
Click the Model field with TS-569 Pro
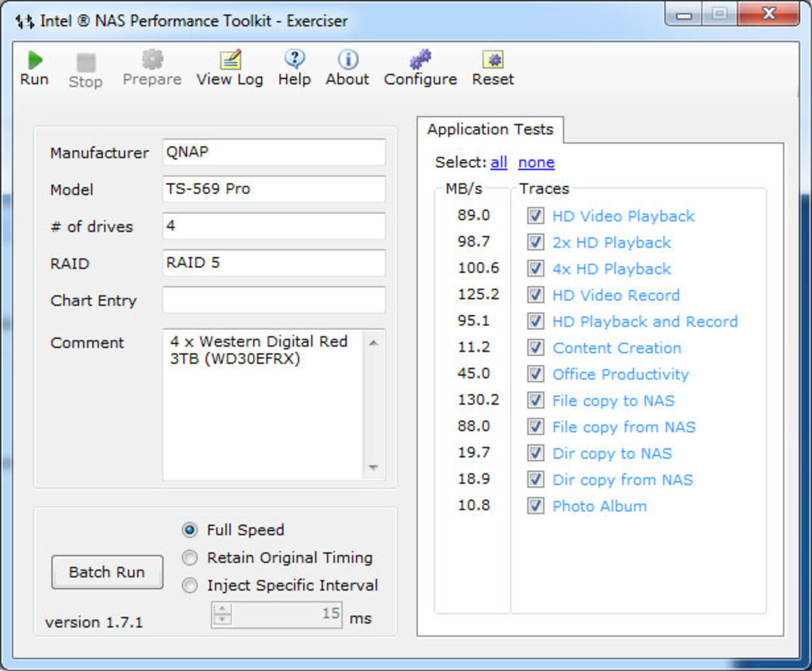[x=274, y=189]
